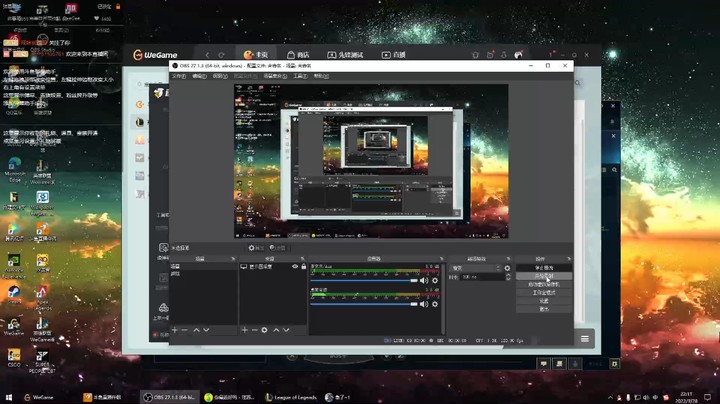This screenshot has height=404, width=720.
Task: Switch to WeGame 先锋测试 tab
Action: click(x=345, y=55)
